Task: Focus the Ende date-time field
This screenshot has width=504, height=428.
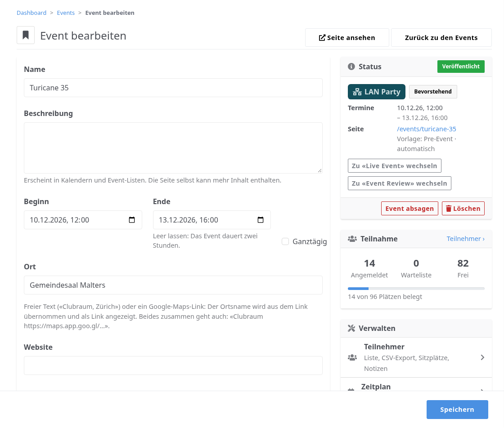Action: (x=212, y=220)
